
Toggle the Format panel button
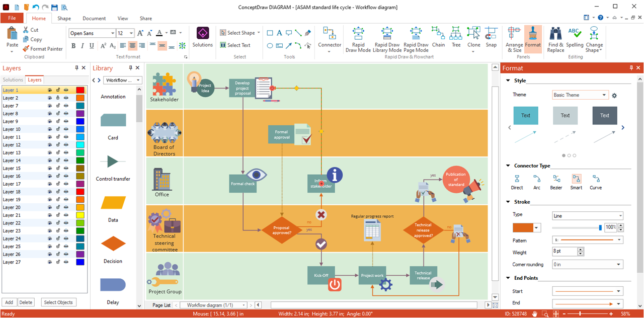pos(533,37)
